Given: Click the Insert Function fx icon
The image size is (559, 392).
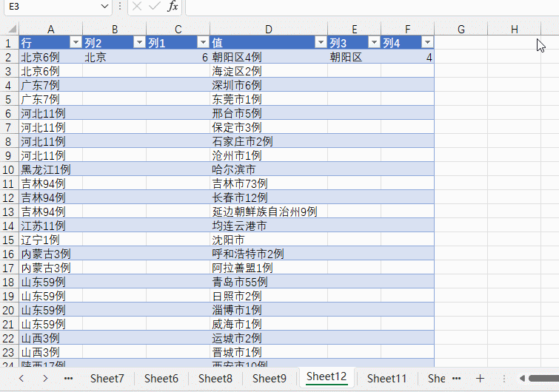Looking at the screenshot, I should 173,6.
